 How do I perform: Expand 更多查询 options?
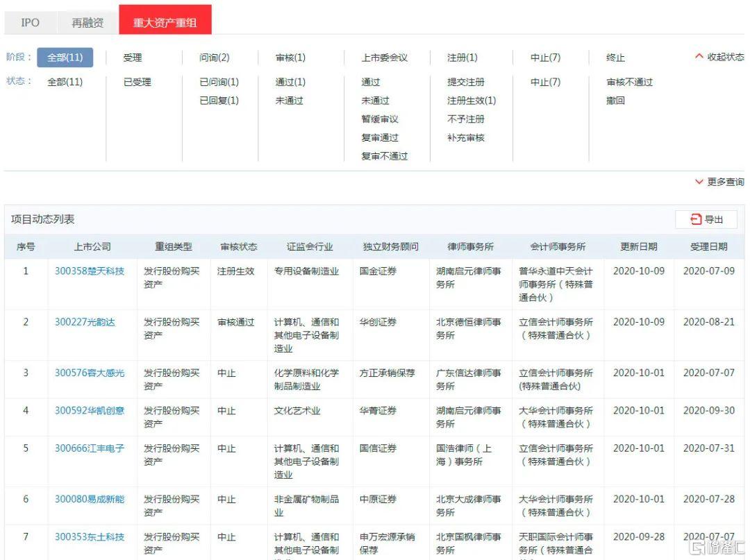point(720,182)
